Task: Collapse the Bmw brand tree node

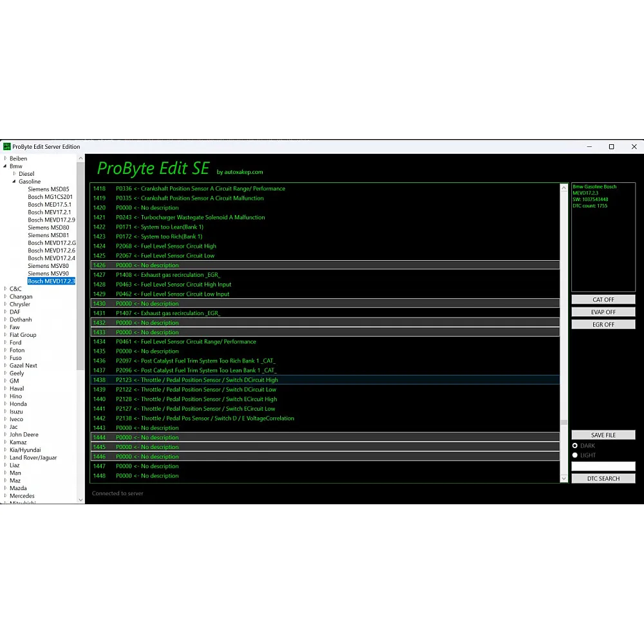Action: [6, 166]
